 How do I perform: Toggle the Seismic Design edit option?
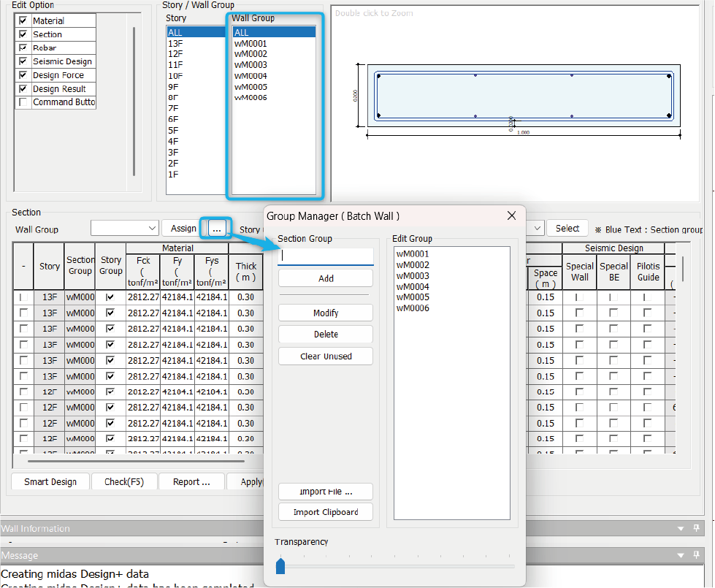pyautogui.click(x=23, y=61)
